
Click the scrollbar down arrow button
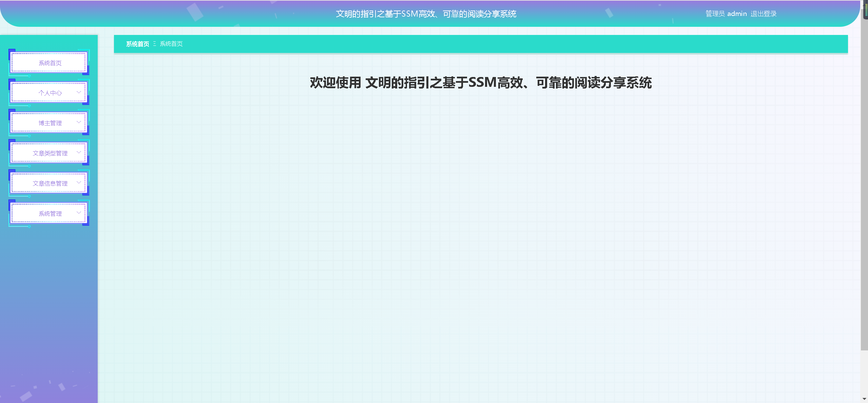tap(864, 399)
